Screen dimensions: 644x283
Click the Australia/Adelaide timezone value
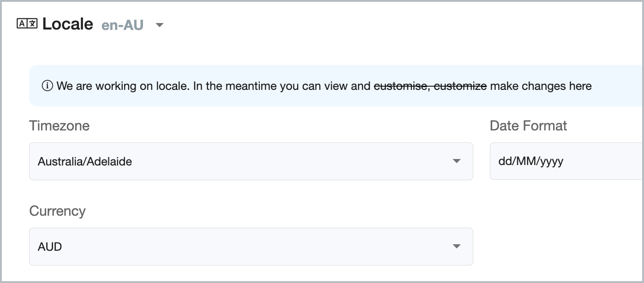pyautogui.click(x=85, y=162)
